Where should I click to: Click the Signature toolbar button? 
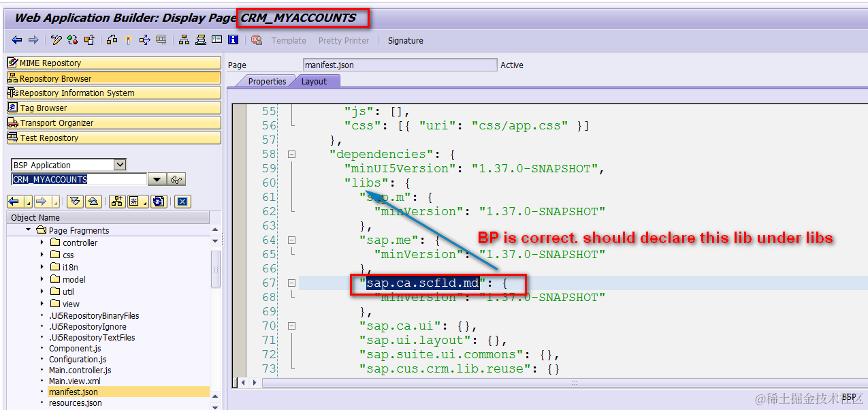(x=406, y=41)
